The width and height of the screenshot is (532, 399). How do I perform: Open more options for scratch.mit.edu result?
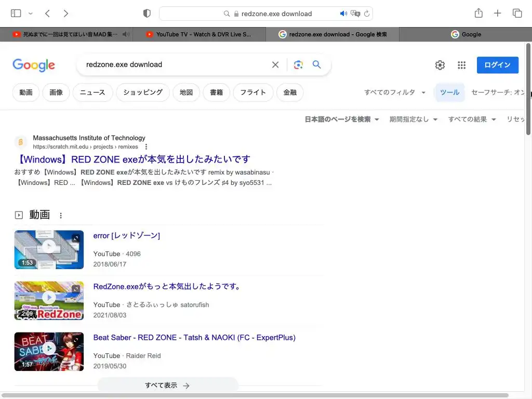tap(146, 147)
